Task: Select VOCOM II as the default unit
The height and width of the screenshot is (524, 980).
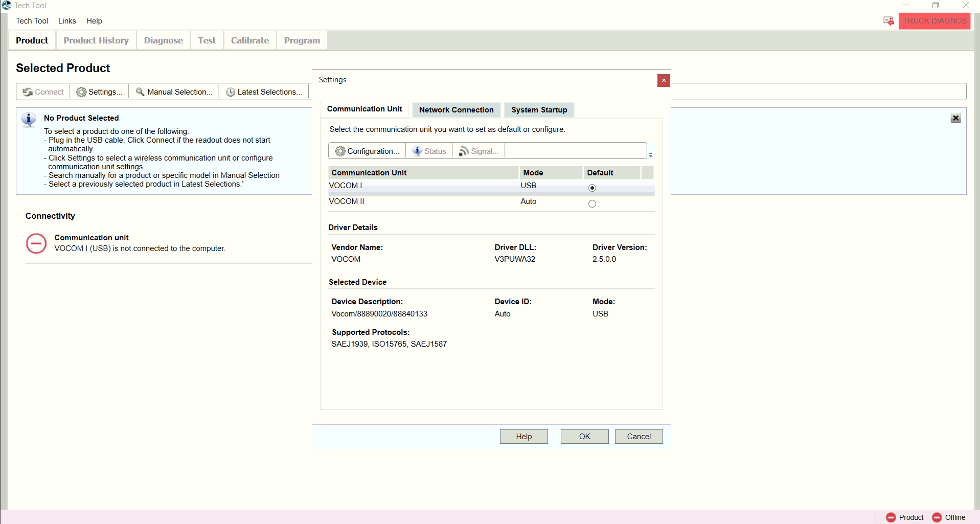Action: point(592,203)
